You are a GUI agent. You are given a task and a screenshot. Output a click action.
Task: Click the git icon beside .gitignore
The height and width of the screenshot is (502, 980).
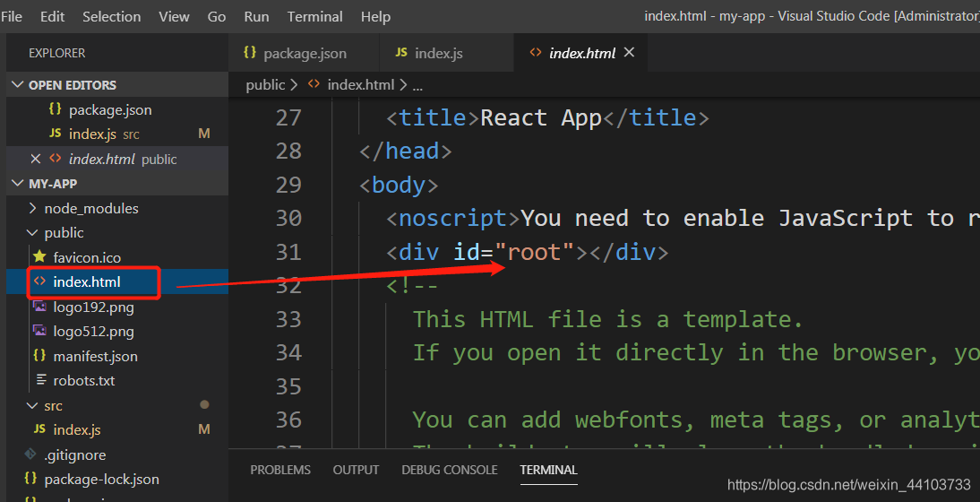(x=30, y=454)
